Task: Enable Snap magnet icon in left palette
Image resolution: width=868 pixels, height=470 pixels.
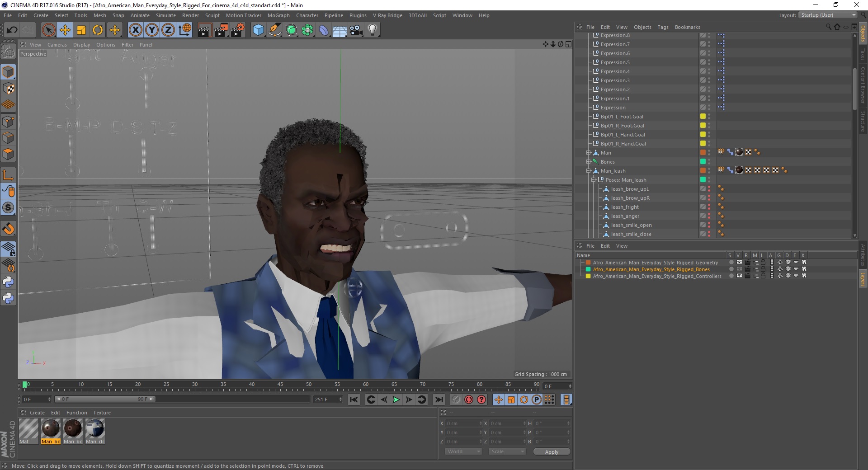Action: pos(8,229)
